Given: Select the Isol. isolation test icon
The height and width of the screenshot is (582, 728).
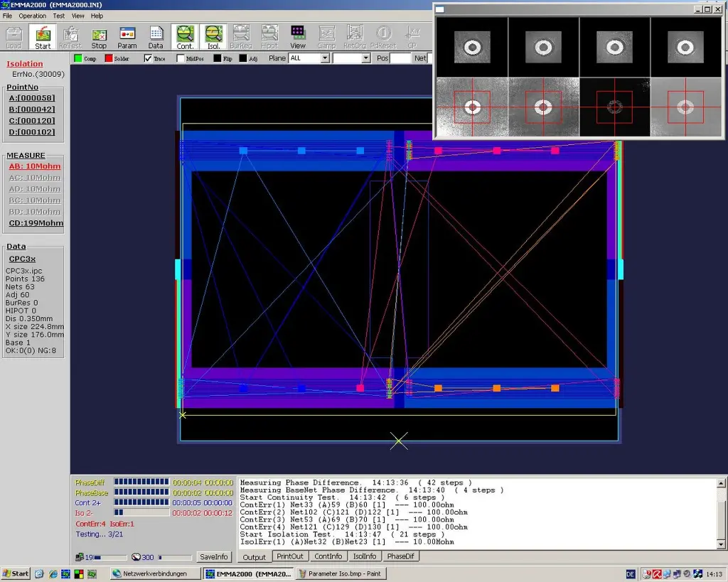Looking at the screenshot, I should tap(213, 37).
